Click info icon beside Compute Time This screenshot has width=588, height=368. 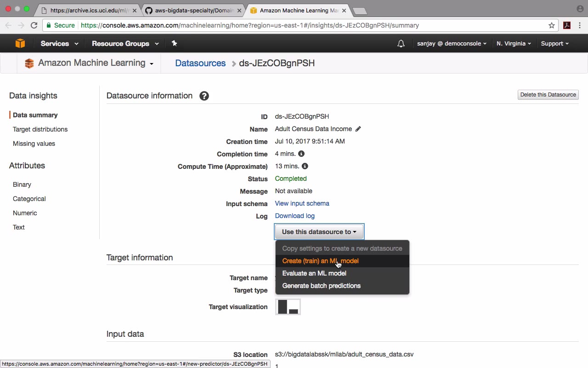click(305, 166)
